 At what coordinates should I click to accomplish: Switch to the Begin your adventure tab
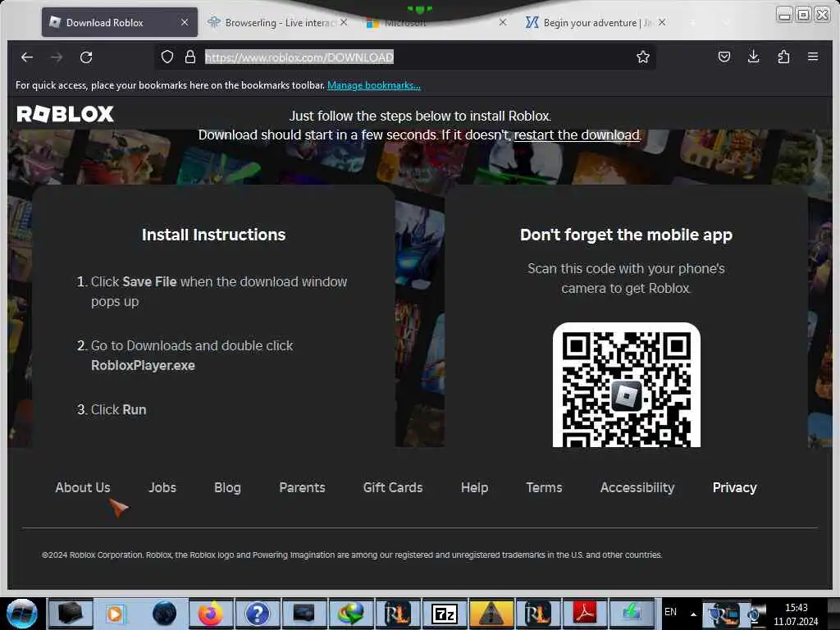pyautogui.click(x=596, y=22)
